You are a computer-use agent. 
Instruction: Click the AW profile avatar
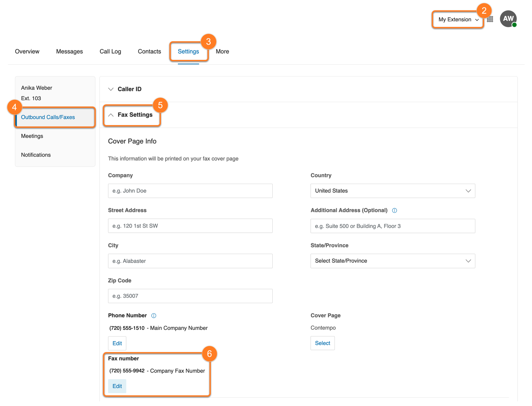508,19
